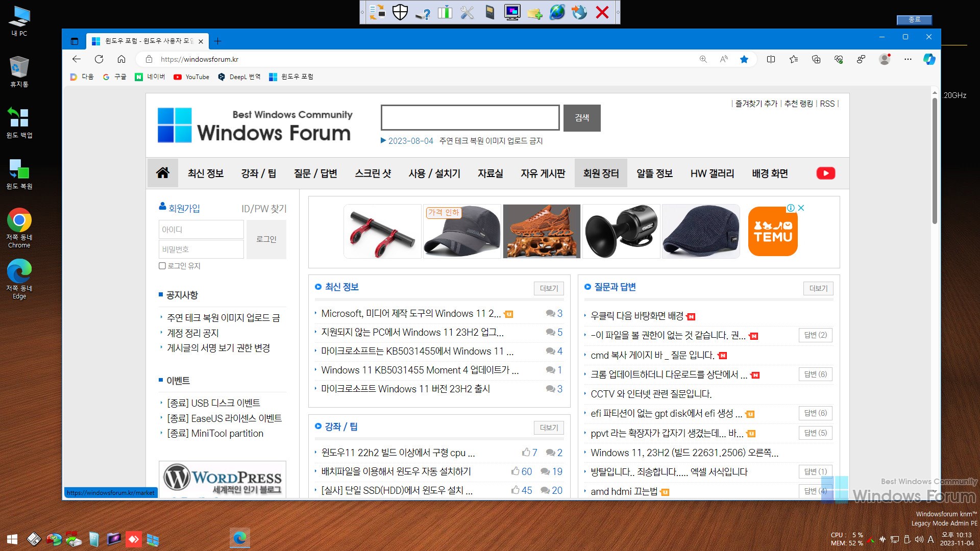Click the 아이디 input field
Image resolution: width=980 pixels, height=551 pixels.
pos(201,230)
